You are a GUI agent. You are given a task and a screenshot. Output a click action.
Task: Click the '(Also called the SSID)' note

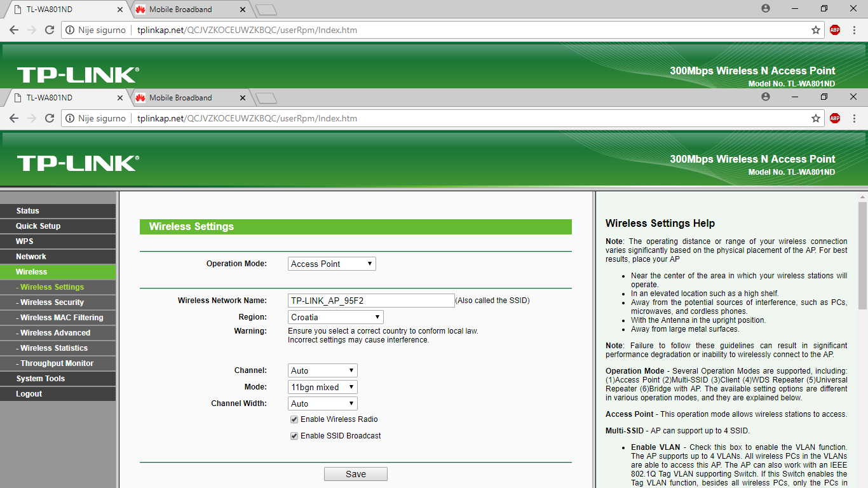(492, 301)
